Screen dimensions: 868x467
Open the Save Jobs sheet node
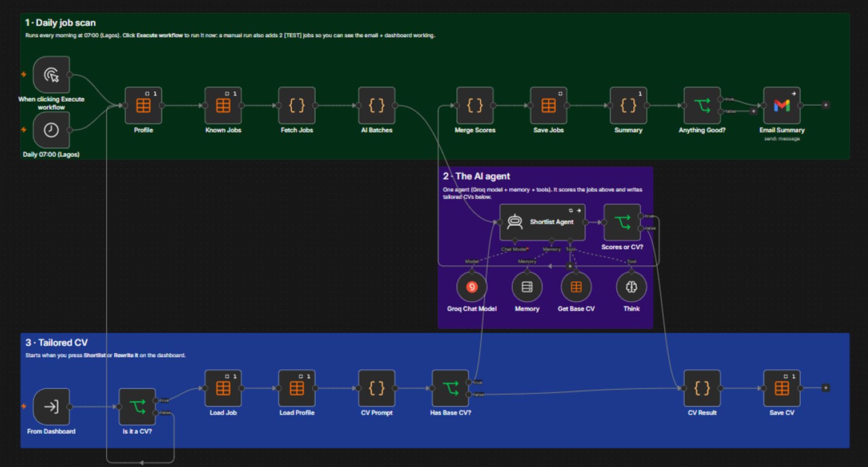(549, 105)
